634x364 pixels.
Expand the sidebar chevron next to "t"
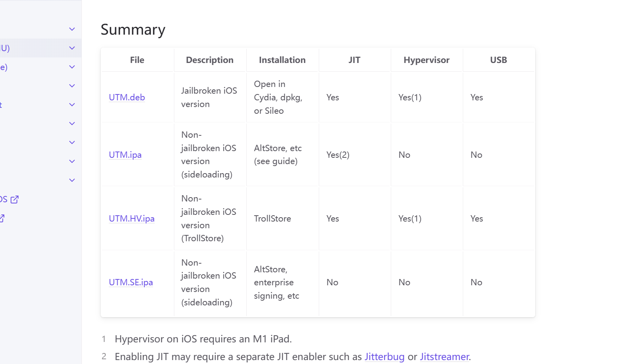pyautogui.click(x=72, y=105)
